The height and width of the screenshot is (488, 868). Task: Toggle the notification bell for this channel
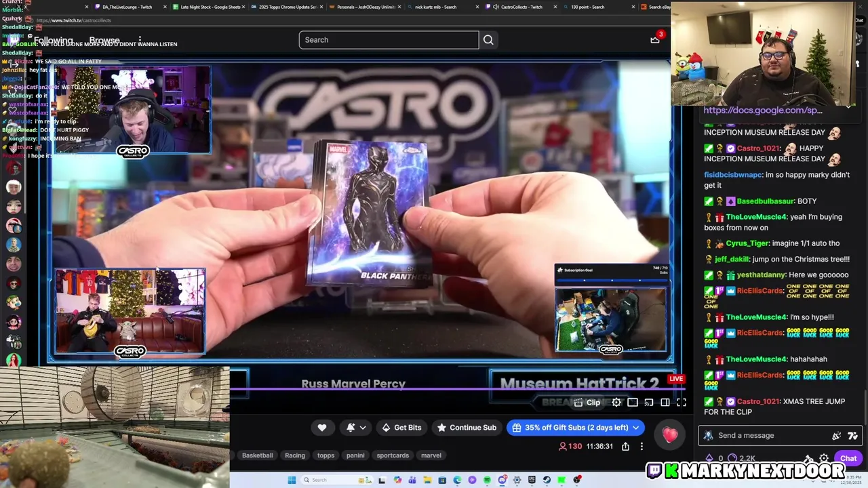(351, 428)
